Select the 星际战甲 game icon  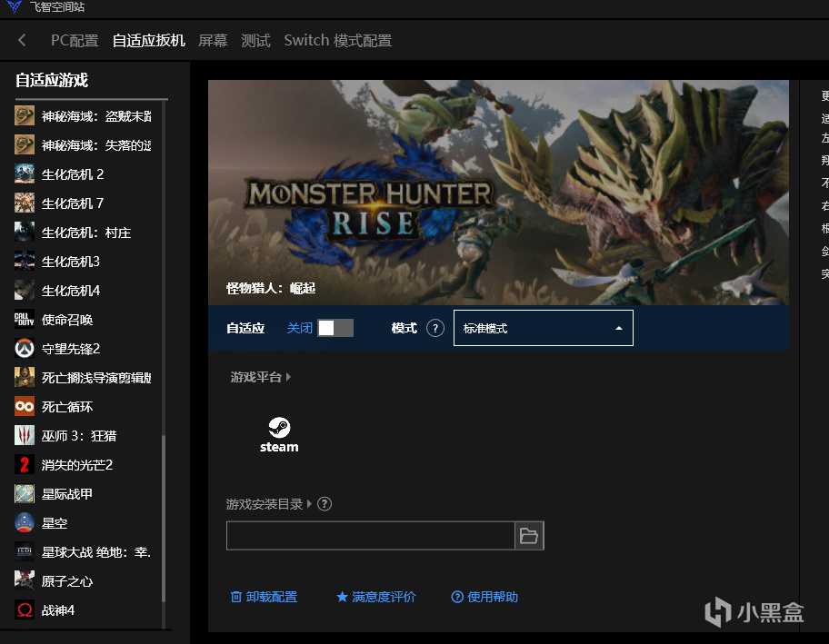(25, 493)
